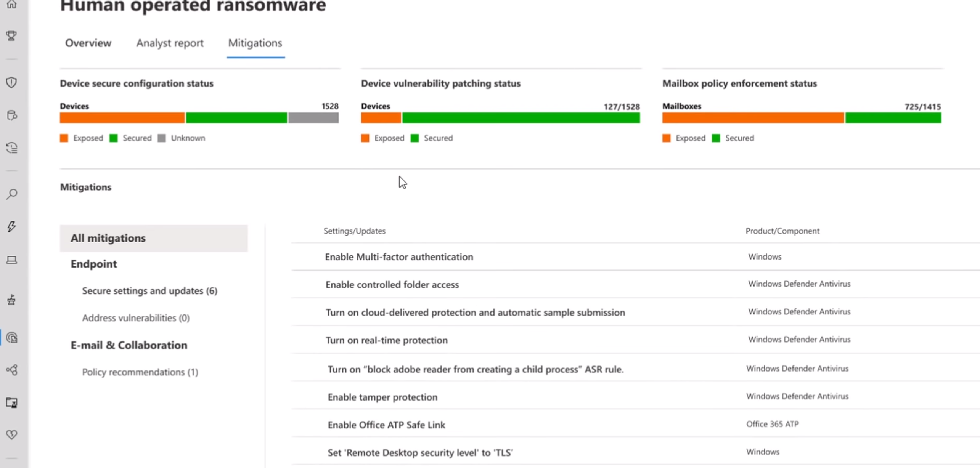Open Address vulnerabilities (0)

click(x=136, y=318)
